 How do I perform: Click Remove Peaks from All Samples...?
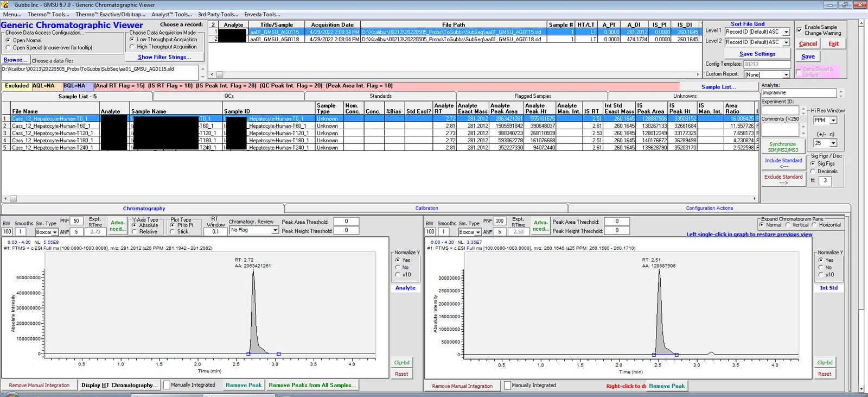pyautogui.click(x=312, y=385)
